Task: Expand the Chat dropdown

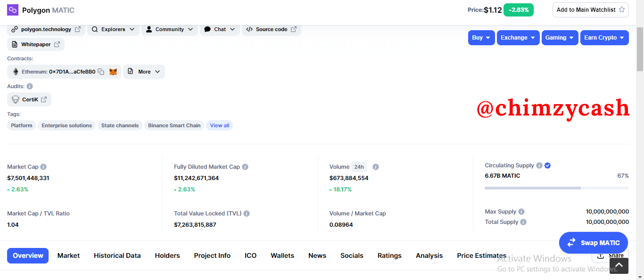Action: 220,29
